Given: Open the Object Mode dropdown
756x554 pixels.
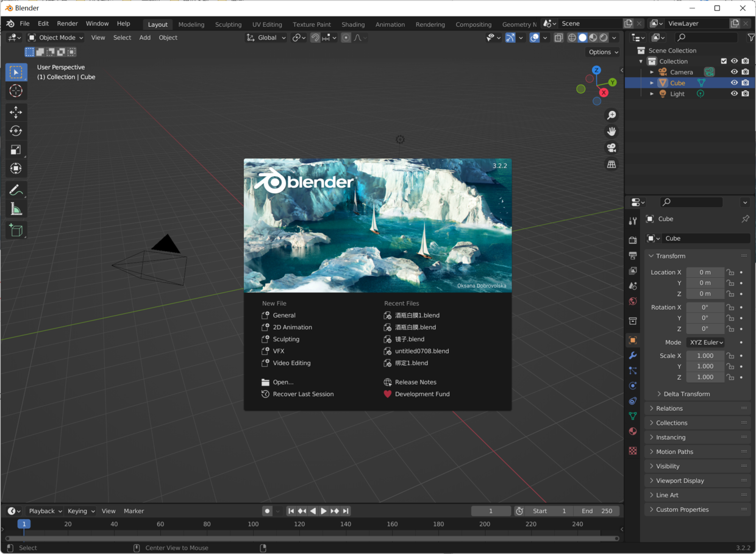Looking at the screenshot, I should [55, 38].
